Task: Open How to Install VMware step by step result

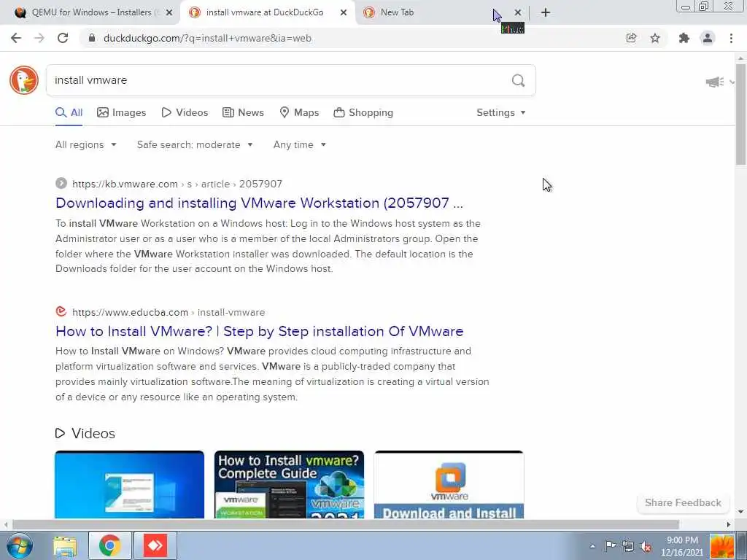Action: [x=259, y=331]
